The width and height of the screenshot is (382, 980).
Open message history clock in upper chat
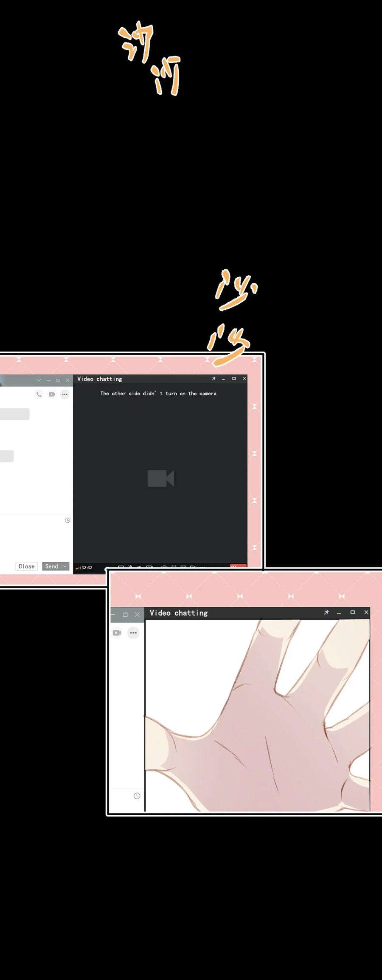pos(67,520)
